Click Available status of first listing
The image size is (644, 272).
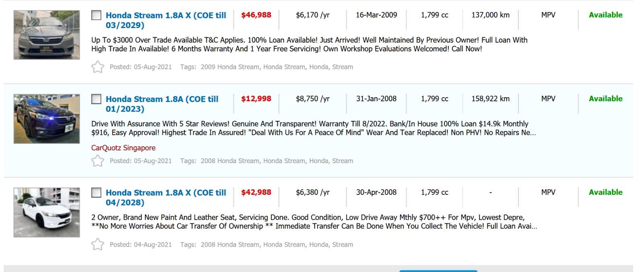[605, 15]
